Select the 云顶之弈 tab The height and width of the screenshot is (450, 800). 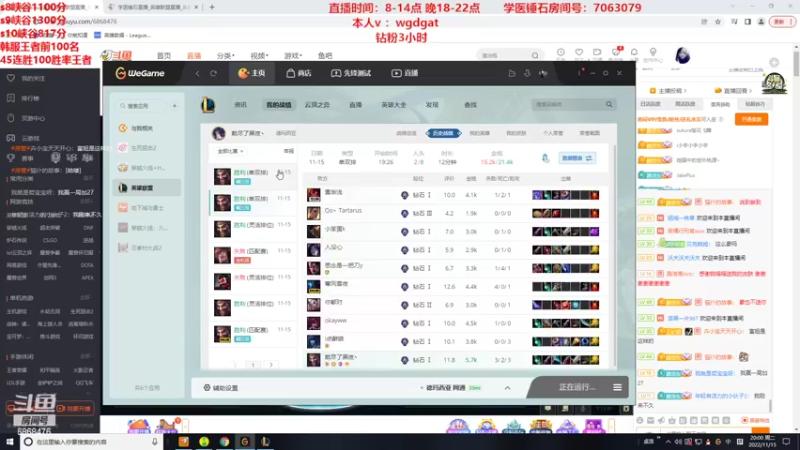coord(317,105)
